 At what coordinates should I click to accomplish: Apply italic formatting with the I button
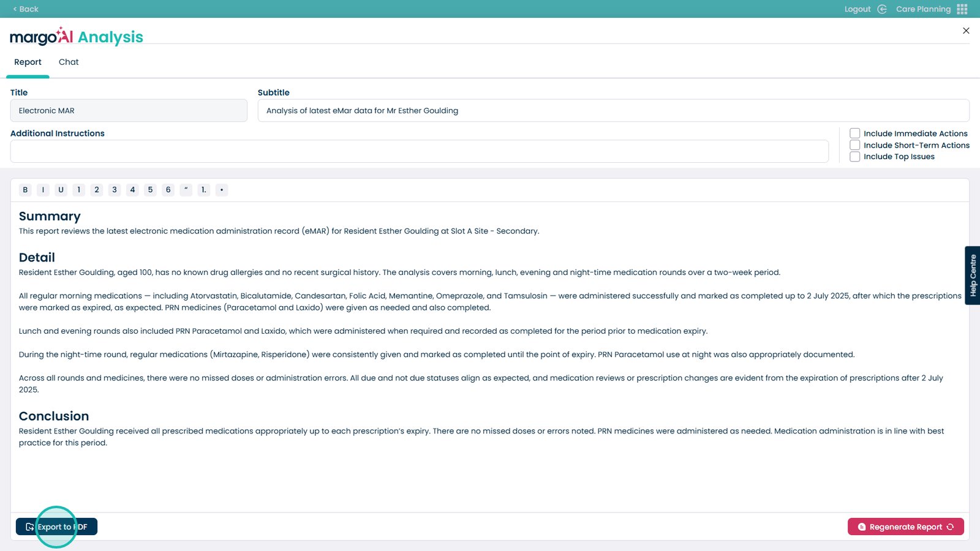[x=43, y=190]
